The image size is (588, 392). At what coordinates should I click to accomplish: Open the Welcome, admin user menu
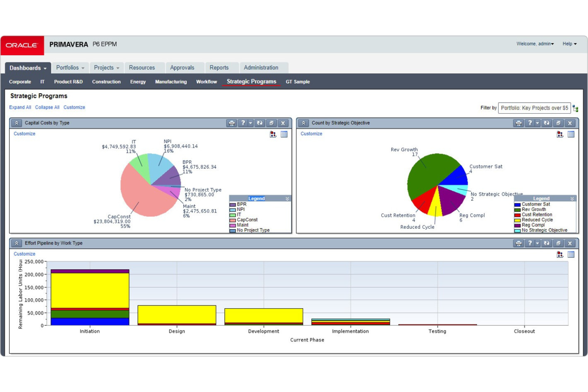coord(535,44)
